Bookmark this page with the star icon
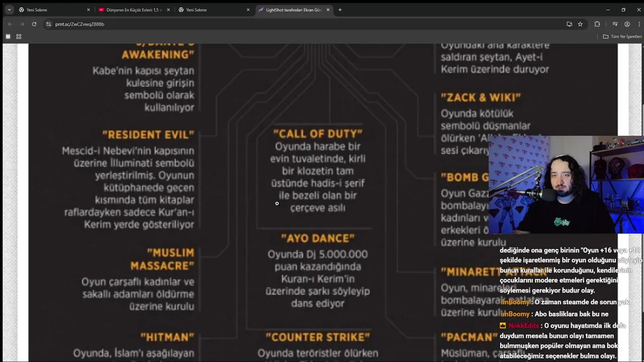Image resolution: width=644 pixels, height=362 pixels. pos(580,24)
